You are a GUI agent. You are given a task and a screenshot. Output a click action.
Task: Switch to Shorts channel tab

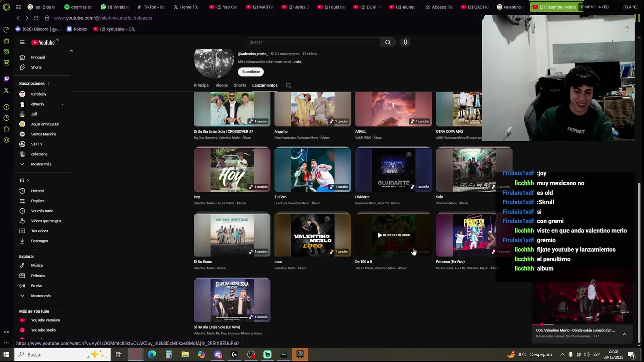[240, 85]
